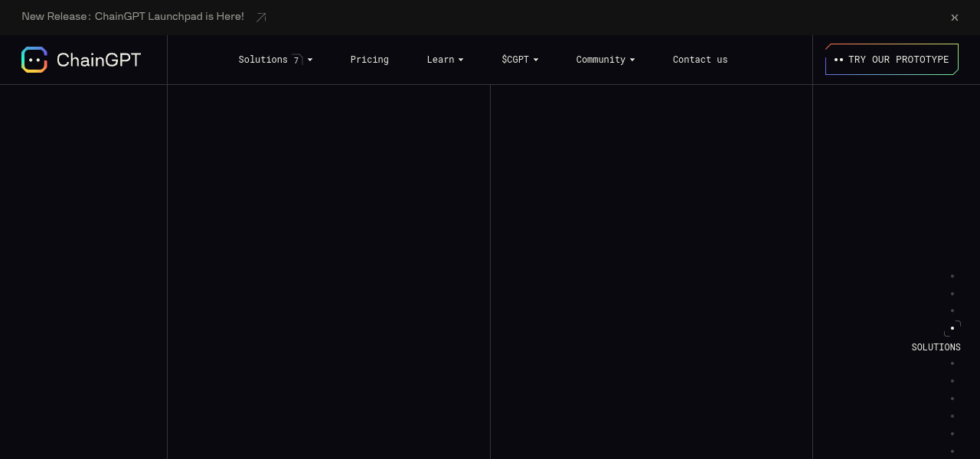Open the Contact us page
The image size is (980, 459).
tap(701, 60)
